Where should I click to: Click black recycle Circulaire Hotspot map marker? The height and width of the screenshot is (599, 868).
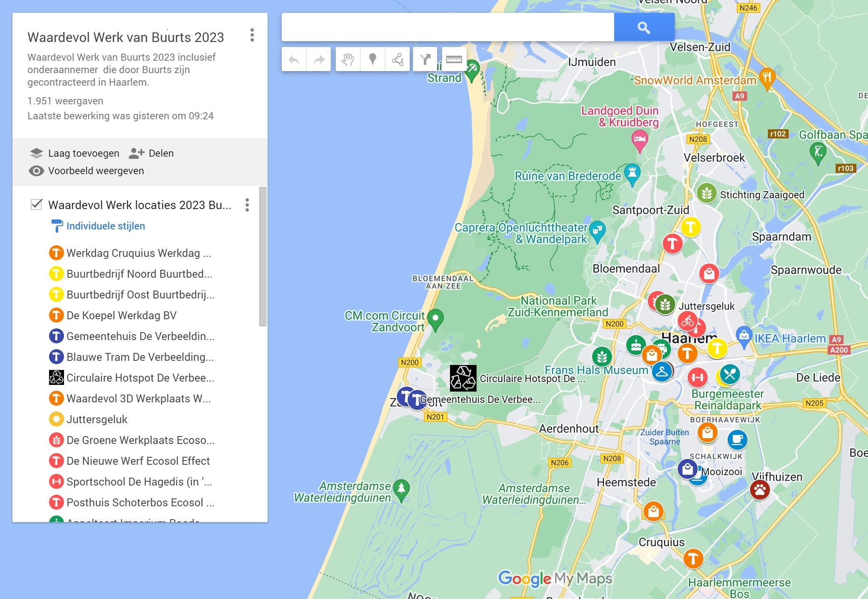[463, 378]
